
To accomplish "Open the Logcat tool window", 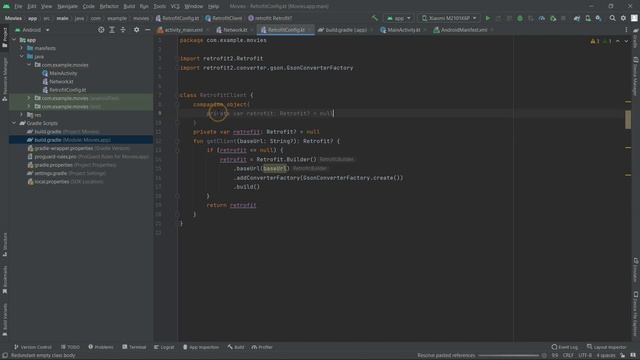I will click(164, 347).
